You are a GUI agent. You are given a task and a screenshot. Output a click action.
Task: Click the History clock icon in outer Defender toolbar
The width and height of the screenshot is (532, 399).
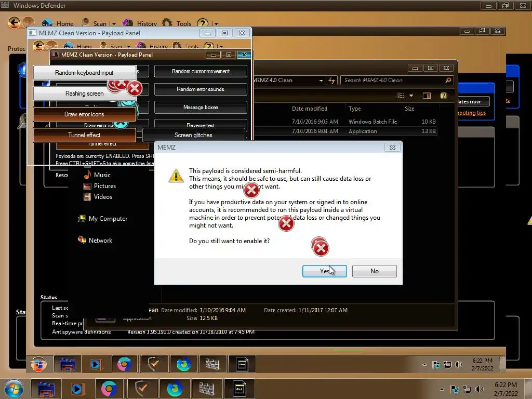pos(128,23)
